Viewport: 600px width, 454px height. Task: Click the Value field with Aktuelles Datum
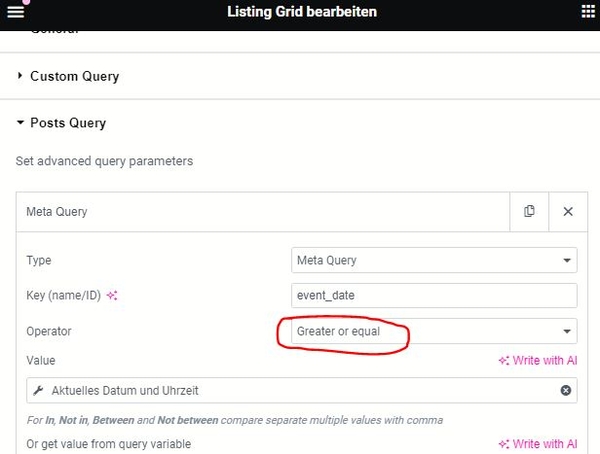[x=302, y=390]
